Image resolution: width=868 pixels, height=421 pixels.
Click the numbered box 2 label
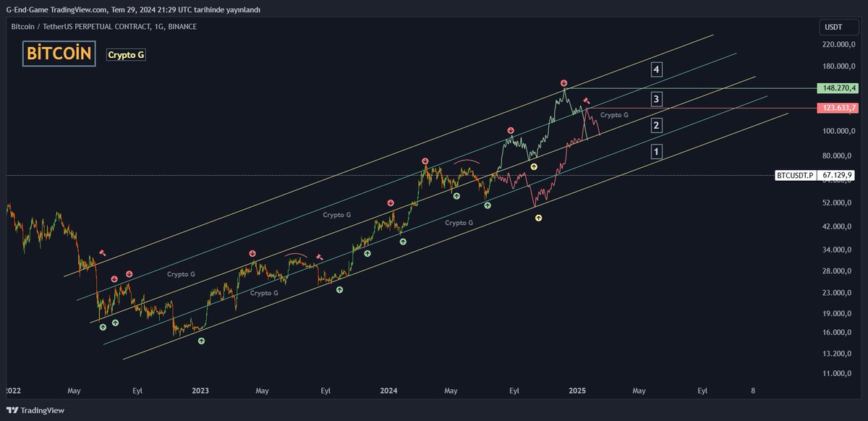[656, 126]
